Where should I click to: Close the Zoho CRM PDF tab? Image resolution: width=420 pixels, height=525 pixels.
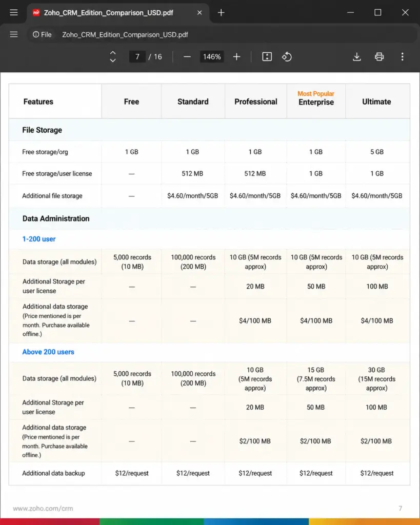coord(199,13)
